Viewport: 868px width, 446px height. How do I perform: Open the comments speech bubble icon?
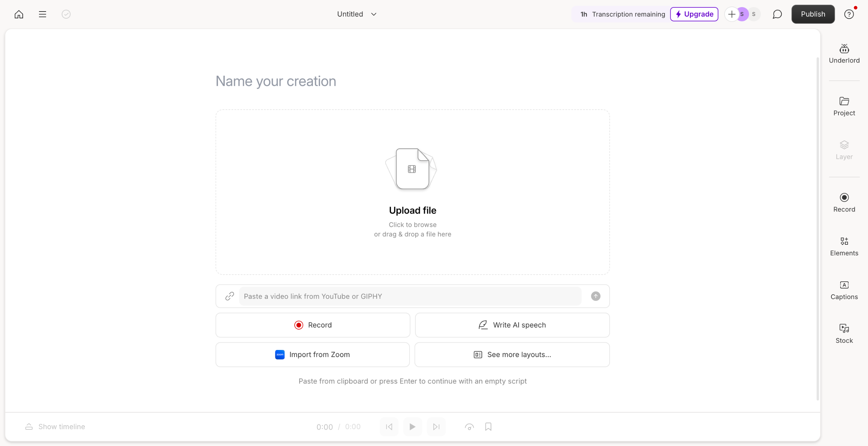[777, 14]
